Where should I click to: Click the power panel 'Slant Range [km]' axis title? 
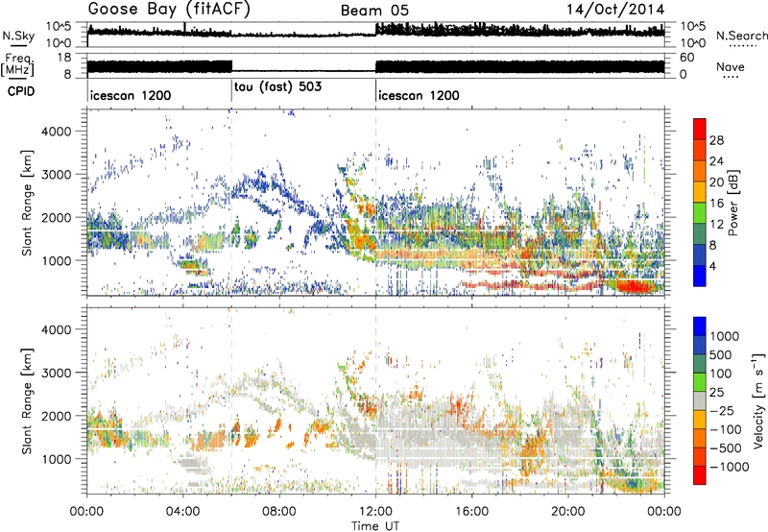click(28, 203)
